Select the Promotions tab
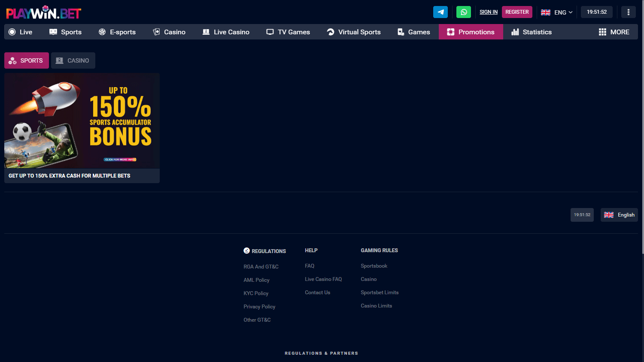Image resolution: width=644 pixels, height=362 pixels. pyautogui.click(x=471, y=32)
